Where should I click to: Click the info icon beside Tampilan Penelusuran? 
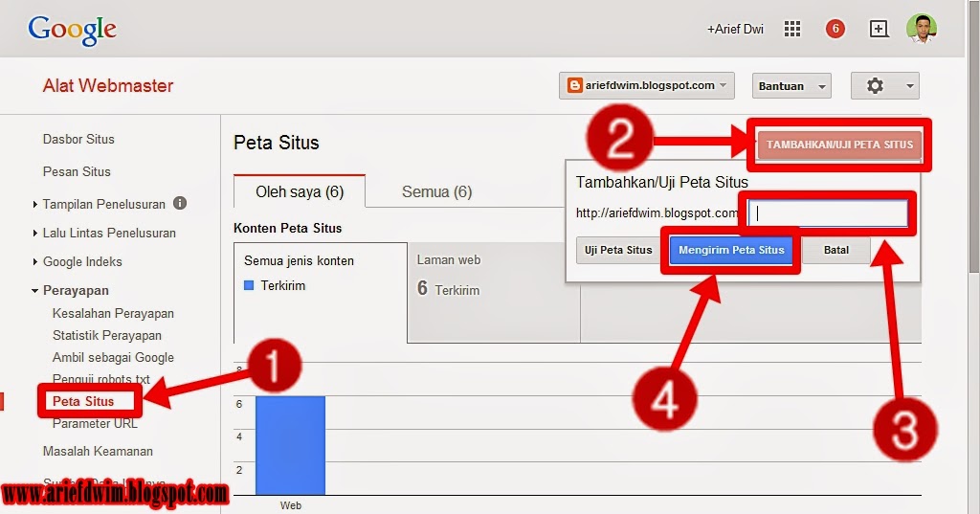click(180, 203)
